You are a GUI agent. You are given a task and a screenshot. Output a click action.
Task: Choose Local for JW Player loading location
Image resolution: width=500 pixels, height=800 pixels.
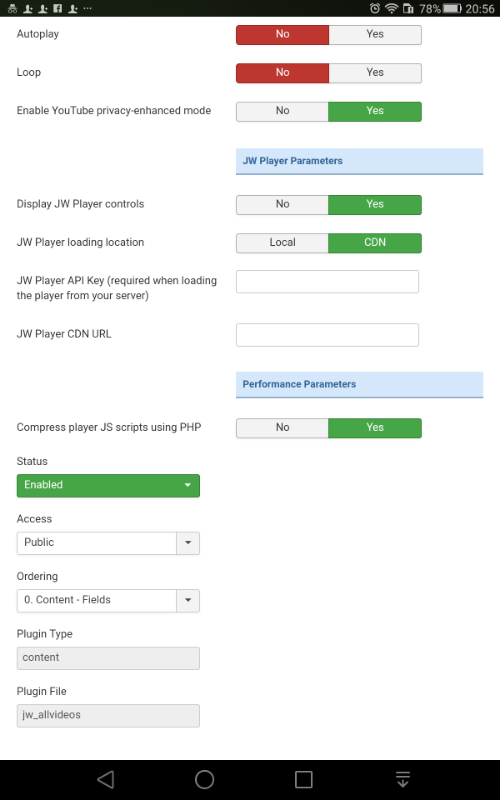(x=282, y=243)
